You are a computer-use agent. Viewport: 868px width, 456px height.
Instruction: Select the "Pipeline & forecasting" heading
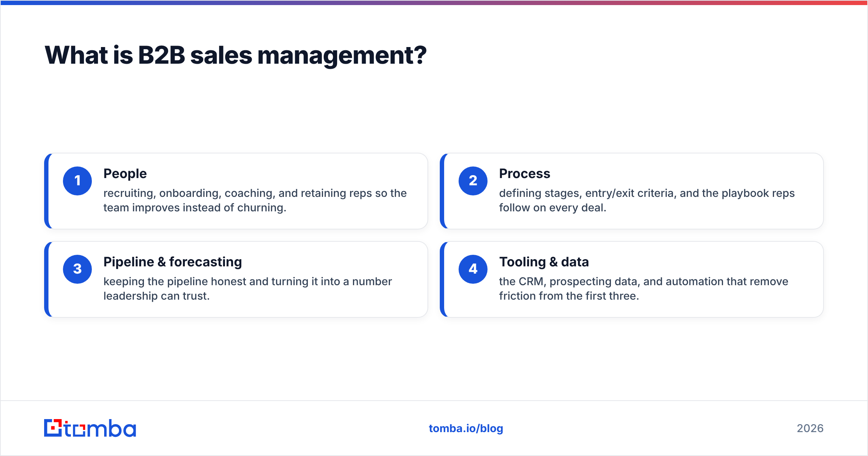173,262
